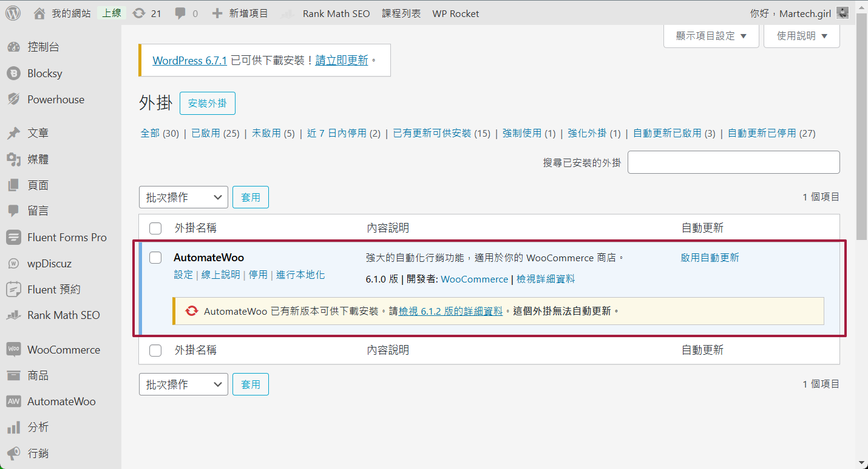Filter plugins by 已啟用 (25) tab

(215, 133)
